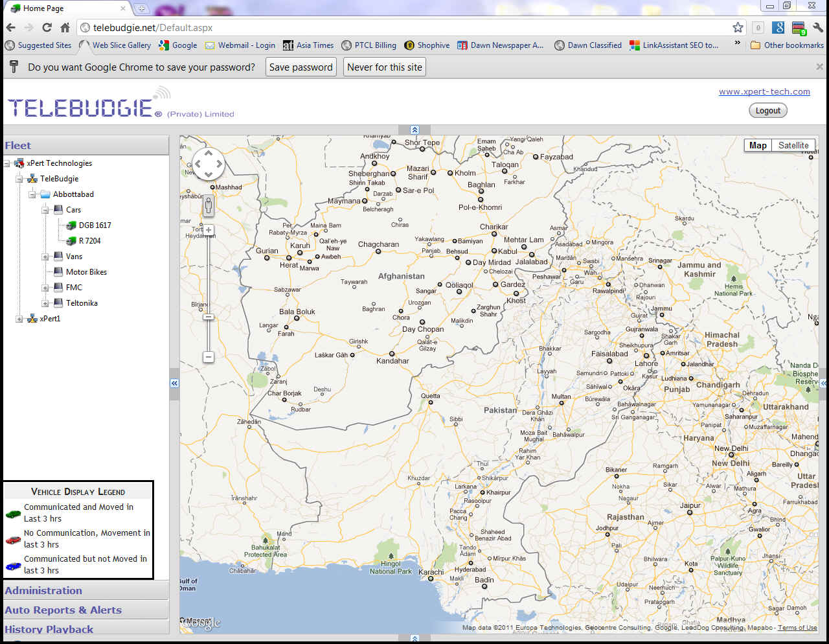Viewport: 829px width, 644px height.
Task: Open a new Chrome tab
Action: click(141, 8)
